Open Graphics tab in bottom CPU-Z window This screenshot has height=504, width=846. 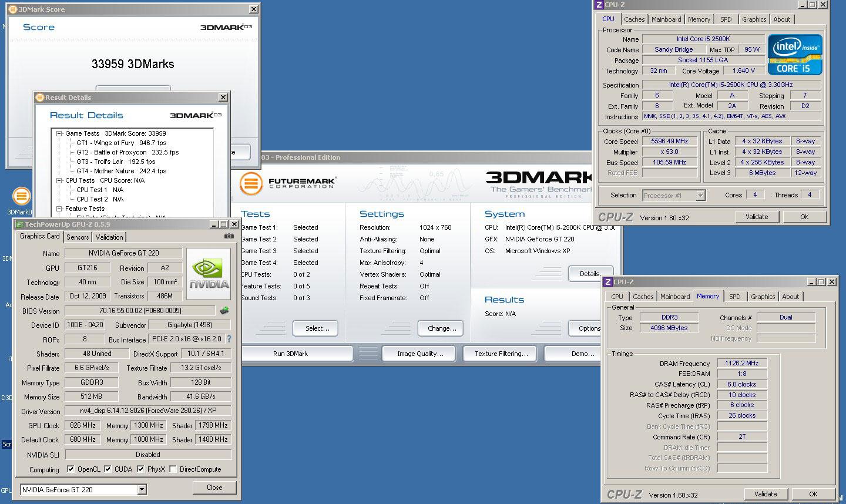click(x=763, y=297)
